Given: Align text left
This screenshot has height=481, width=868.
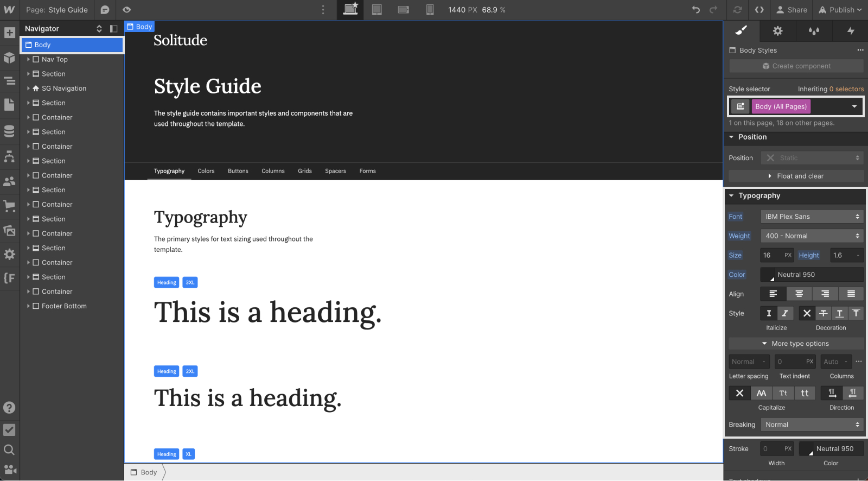Looking at the screenshot, I should [x=773, y=294].
